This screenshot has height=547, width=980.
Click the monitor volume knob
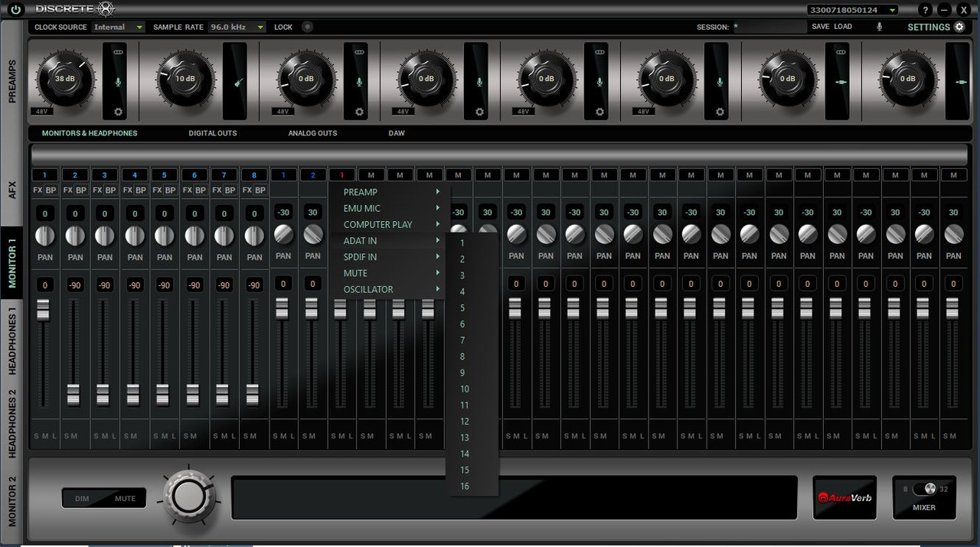188,496
